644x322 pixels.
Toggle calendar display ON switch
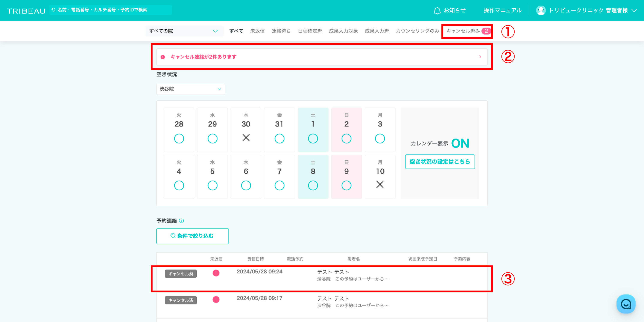(x=460, y=143)
